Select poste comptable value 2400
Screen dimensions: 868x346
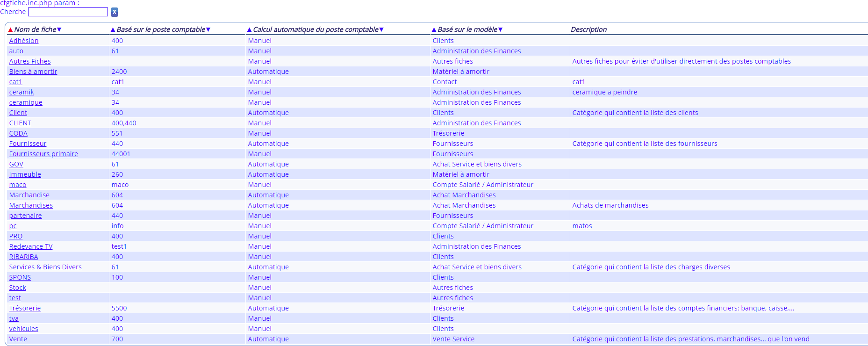tap(119, 72)
